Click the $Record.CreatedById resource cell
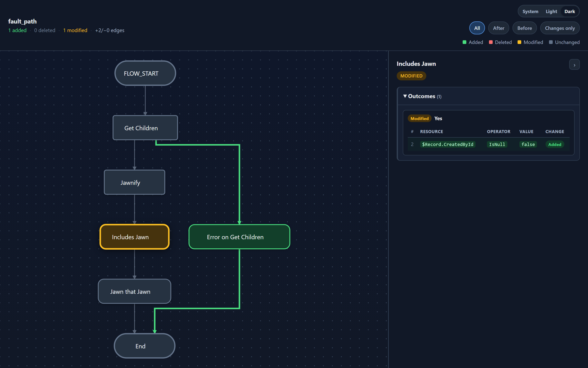Image resolution: width=588 pixels, height=368 pixels. (448, 144)
